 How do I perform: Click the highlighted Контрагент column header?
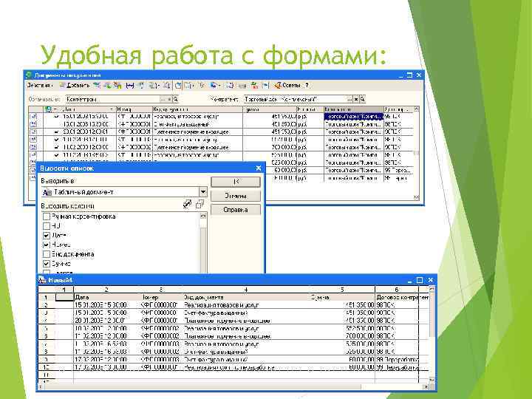353,109
